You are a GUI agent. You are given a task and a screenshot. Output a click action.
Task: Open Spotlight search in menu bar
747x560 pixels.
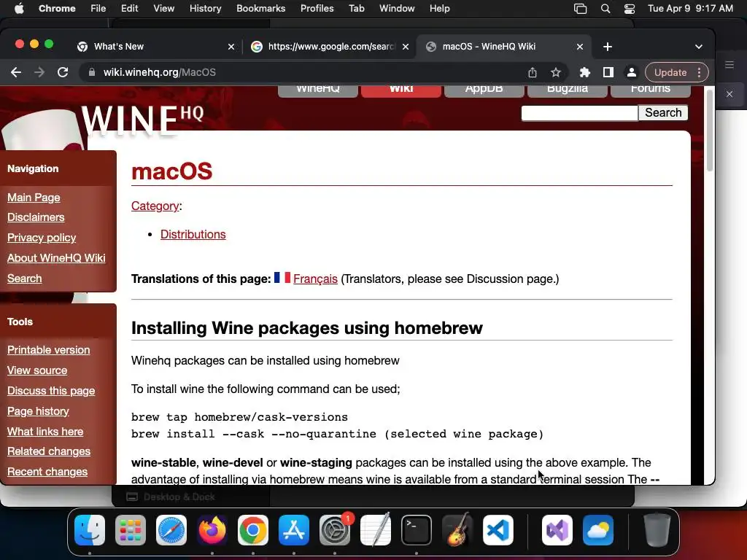pos(605,9)
